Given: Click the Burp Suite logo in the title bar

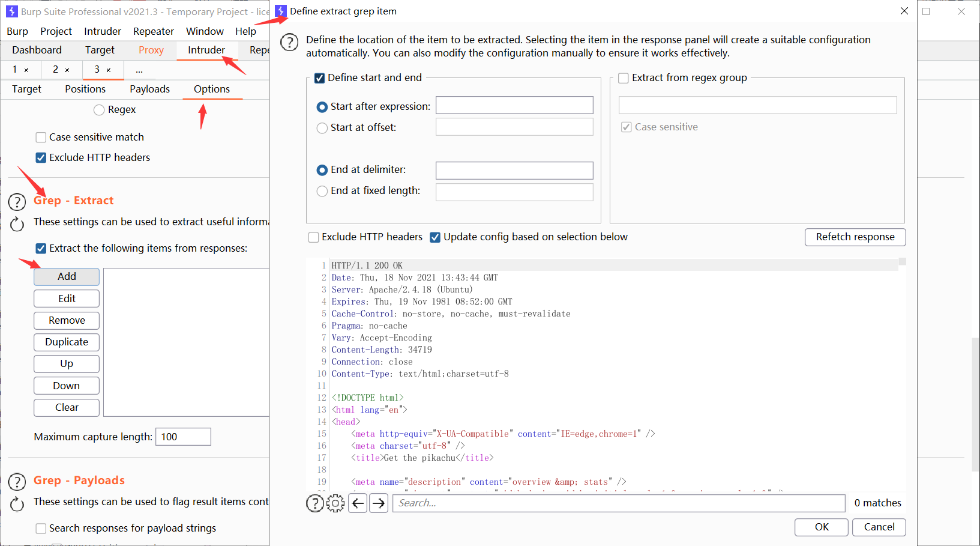Looking at the screenshot, I should [11, 11].
